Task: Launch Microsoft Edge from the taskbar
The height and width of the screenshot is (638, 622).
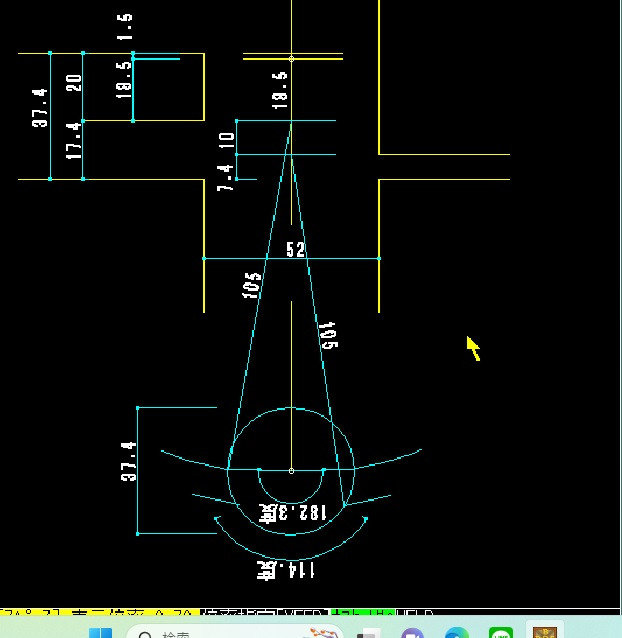Action: click(456, 633)
